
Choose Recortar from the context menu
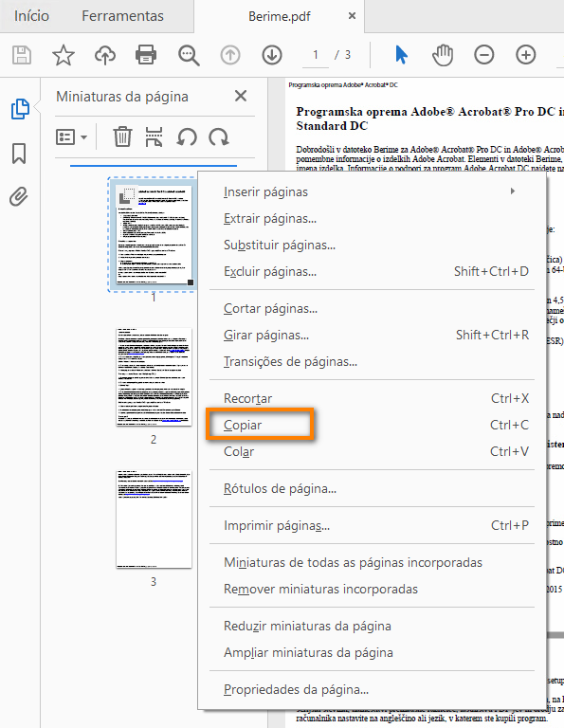pos(372,398)
